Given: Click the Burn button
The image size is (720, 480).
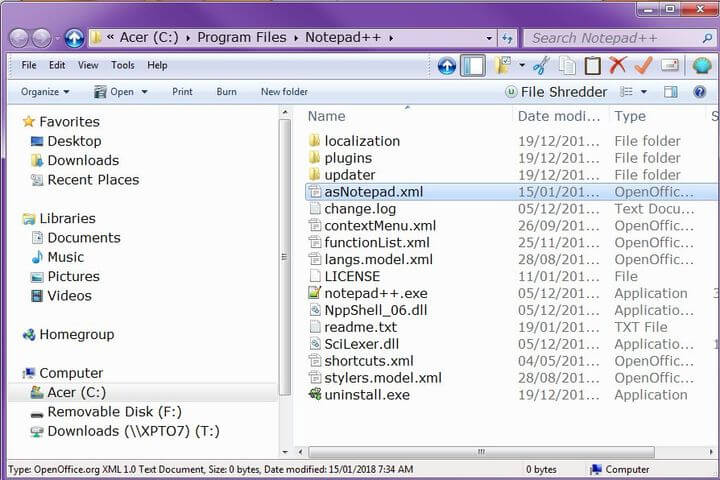Looking at the screenshot, I should pos(226,92).
